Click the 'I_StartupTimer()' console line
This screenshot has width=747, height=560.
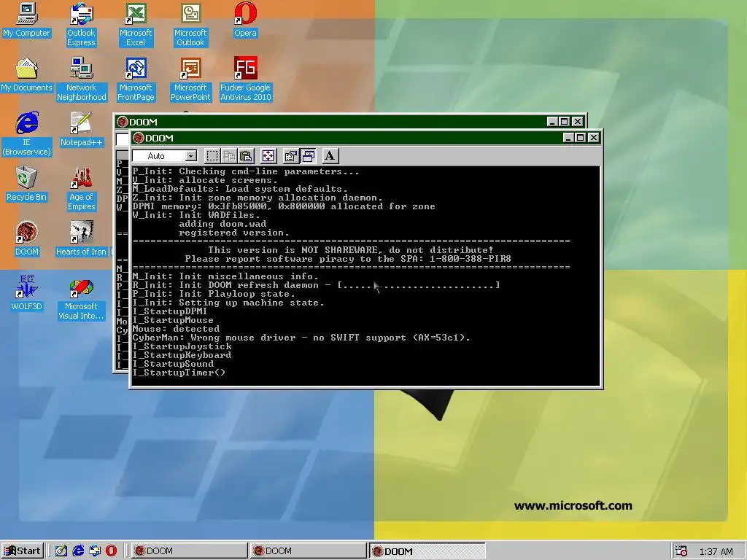[179, 373]
